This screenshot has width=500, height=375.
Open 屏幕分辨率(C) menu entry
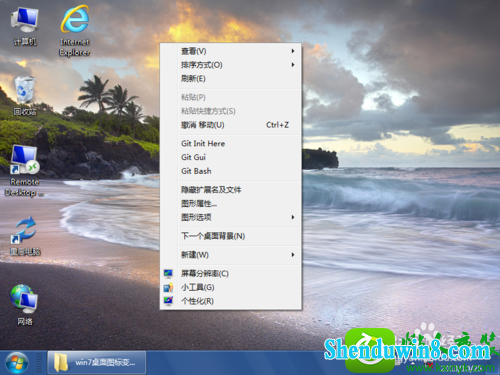[x=231, y=274]
